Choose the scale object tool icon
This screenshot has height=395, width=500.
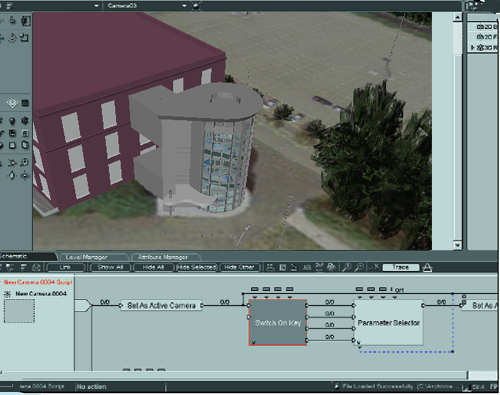tap(24, 38)
